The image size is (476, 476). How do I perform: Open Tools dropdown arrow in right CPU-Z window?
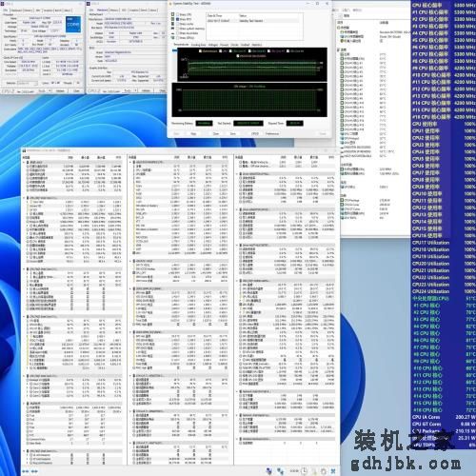[135, 90]
